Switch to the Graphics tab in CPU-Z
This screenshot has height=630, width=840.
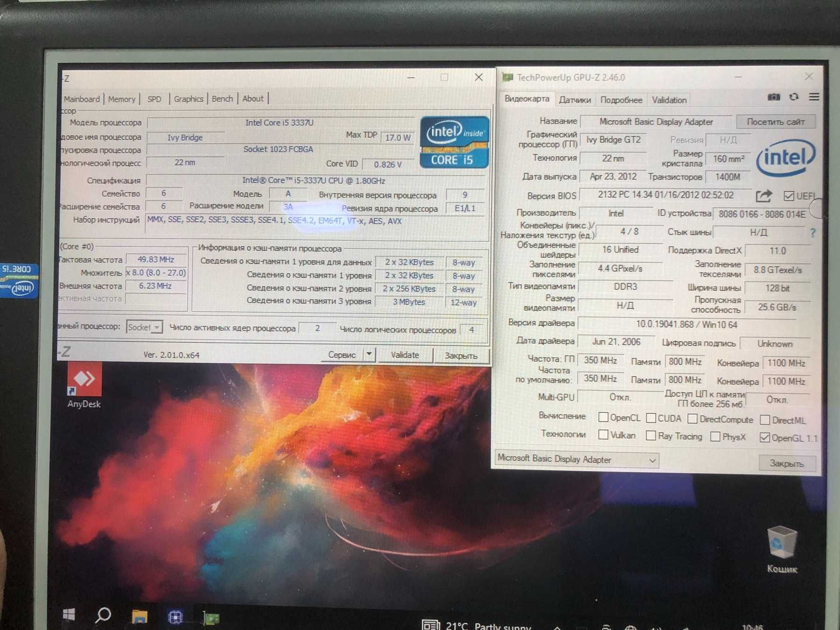(189, 99)
